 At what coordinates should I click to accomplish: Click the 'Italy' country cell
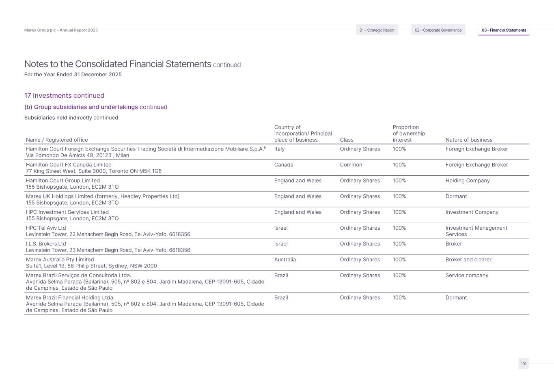[279, 149]
